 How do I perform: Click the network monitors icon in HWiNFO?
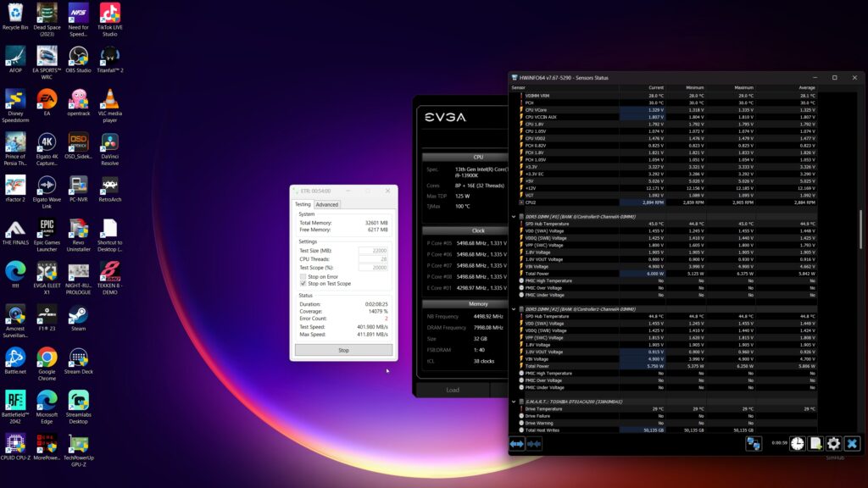[753, 443]
